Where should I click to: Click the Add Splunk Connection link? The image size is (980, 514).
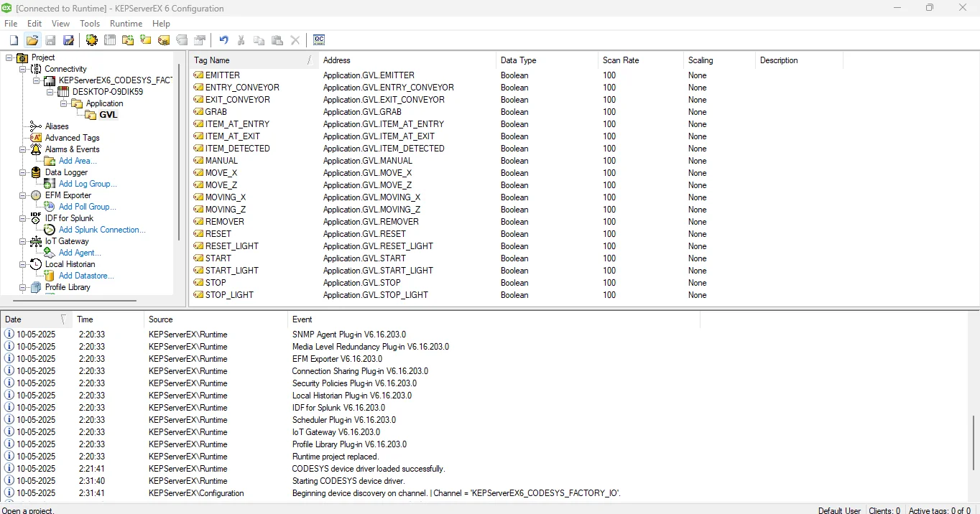click(x=102, y=230)
